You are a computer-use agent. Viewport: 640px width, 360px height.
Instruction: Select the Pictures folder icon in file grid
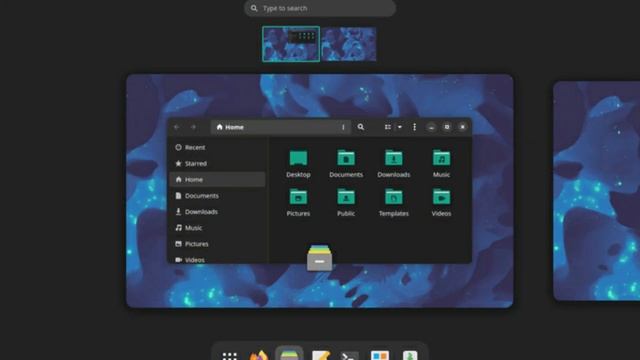[298, 197]
